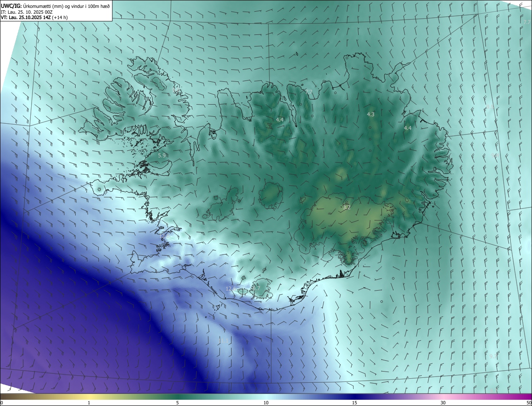Click the faint 9.4 value on the map

click(x=494, y=155)
